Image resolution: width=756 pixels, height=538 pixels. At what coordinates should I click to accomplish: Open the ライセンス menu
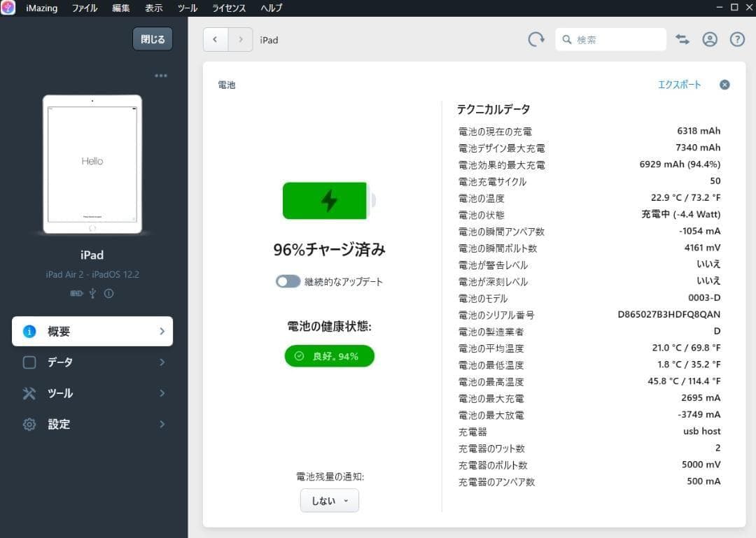(x=229, y=8)
